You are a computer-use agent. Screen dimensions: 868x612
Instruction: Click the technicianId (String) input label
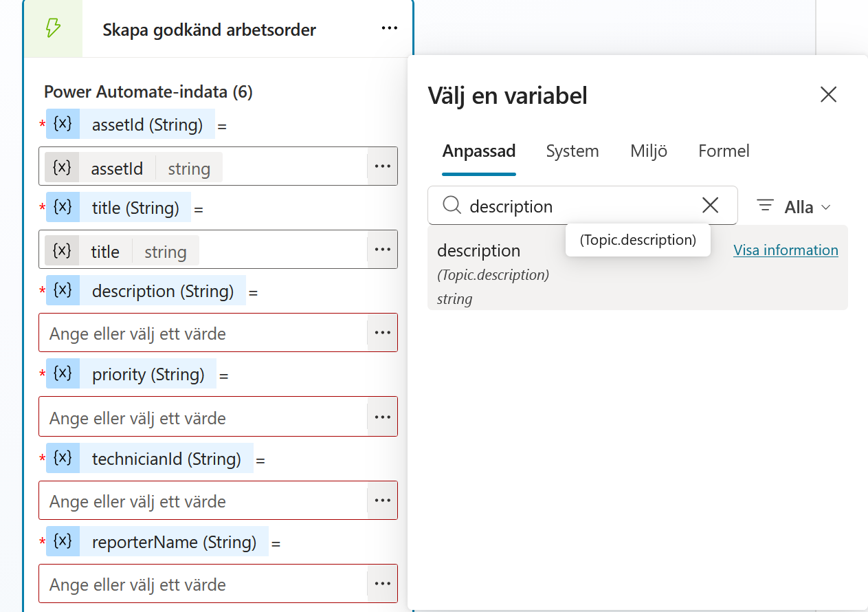(166, 459)
